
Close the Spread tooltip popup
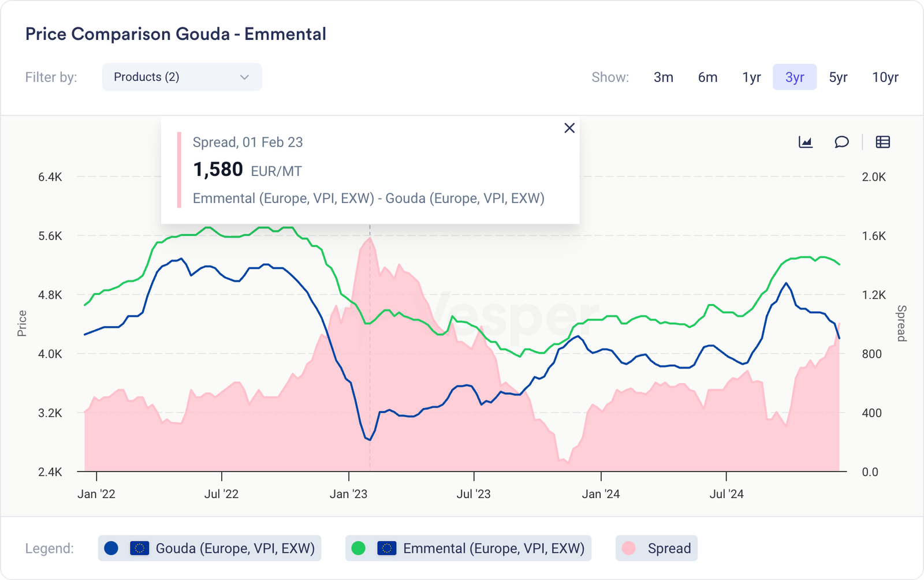pyautogui.click(x=569, y=128)
